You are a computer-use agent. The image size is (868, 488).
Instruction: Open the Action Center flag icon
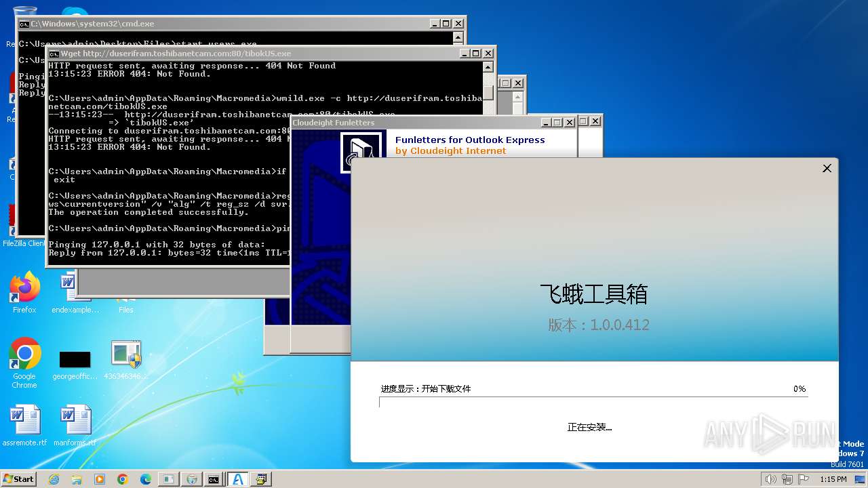coord(803,479)
